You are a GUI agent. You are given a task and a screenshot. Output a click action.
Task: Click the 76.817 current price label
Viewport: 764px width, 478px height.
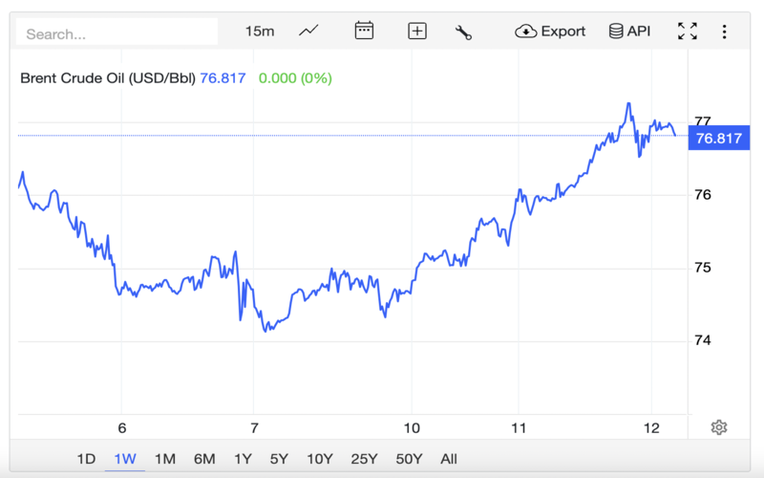[719, 138]
